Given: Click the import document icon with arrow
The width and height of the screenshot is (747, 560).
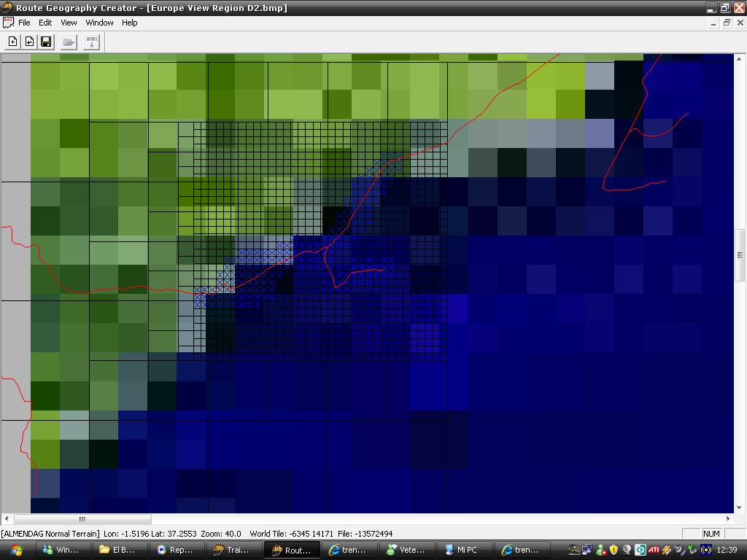Looking at the screenshot, I should 29,42.
